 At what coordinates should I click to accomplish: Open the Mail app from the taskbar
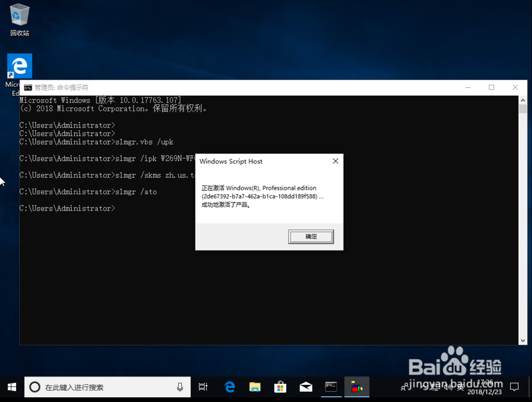coord(306,387)
